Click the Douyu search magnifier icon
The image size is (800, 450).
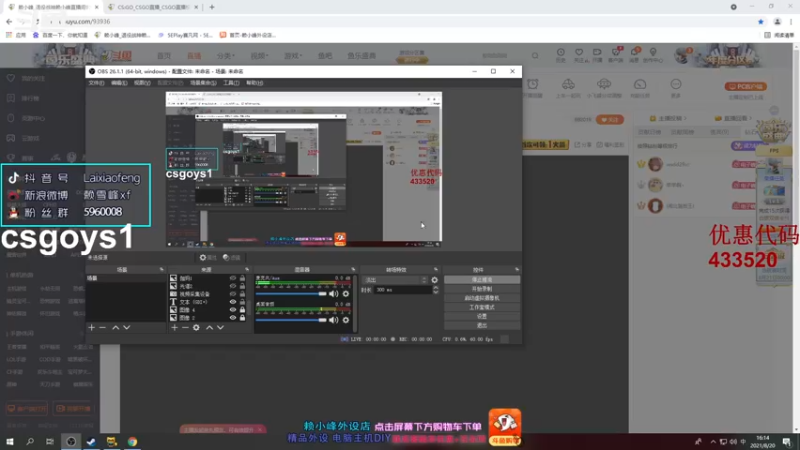535,56
